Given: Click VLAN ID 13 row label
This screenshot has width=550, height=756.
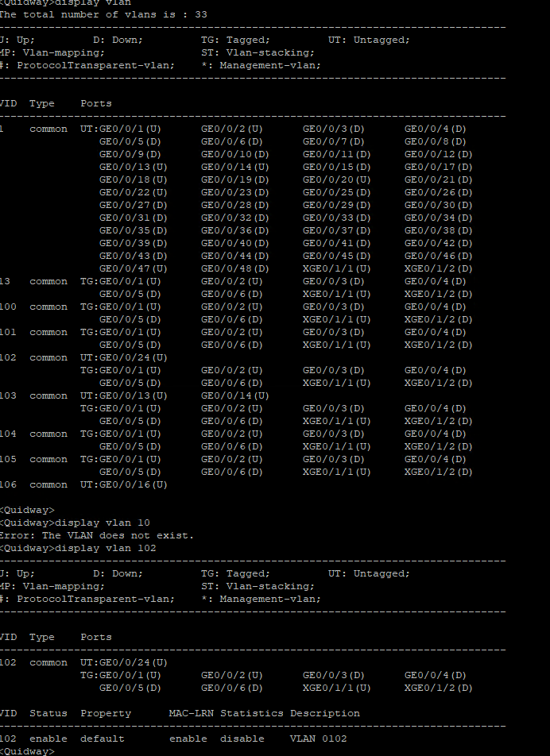Looking at the screenshot, I should (x=5, y=281).
